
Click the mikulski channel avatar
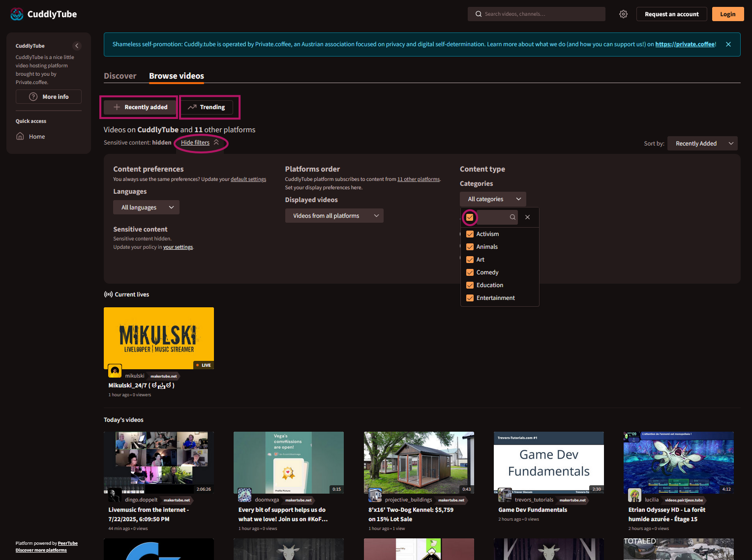pyautogui.click(x=115, y=371)
